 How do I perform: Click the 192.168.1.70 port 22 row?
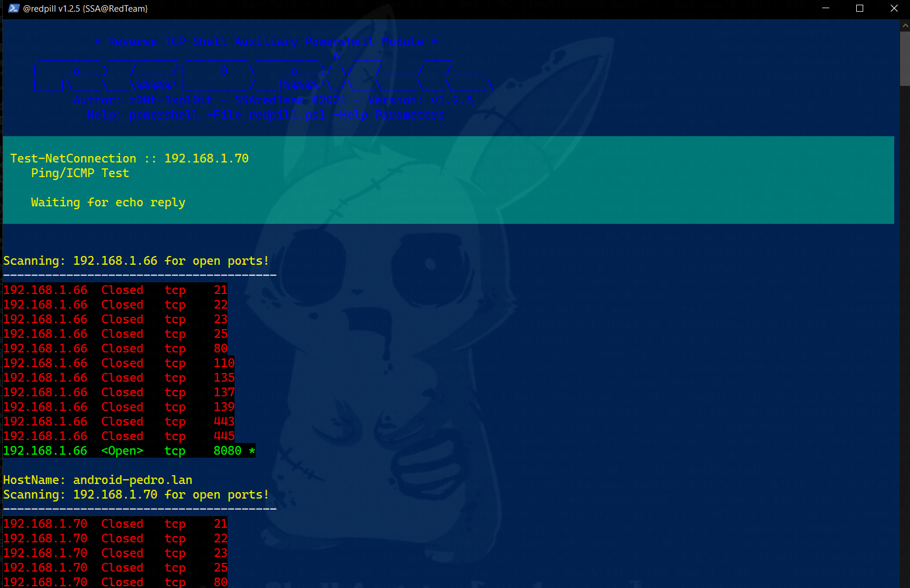115,538
